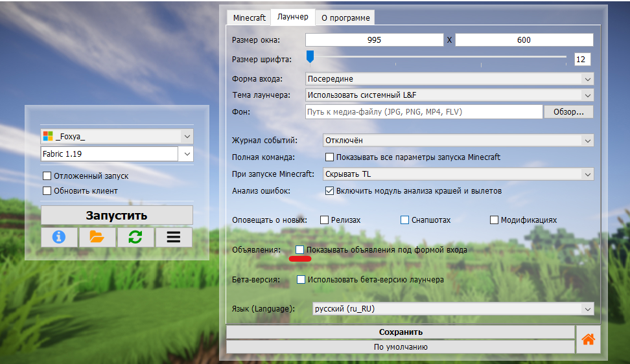Viewport: 630px width, 364px height.
Task: Switch to the Minecraft tab
Action: [x=249, y=17]
